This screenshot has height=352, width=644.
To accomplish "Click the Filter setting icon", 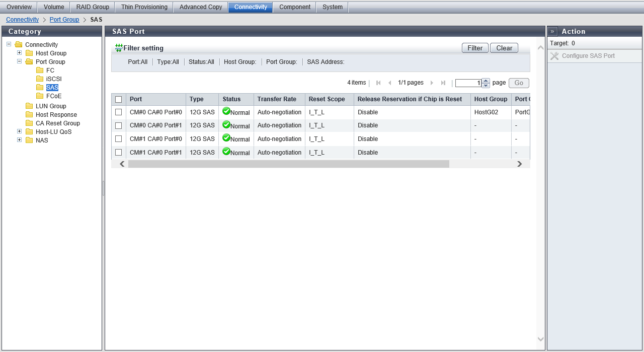I will tap(119, 48).
